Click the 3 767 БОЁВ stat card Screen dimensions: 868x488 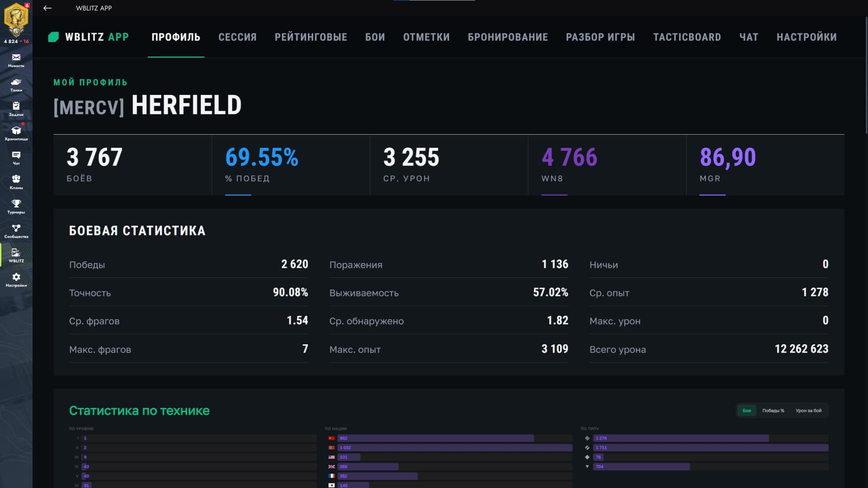coord(132,165)
